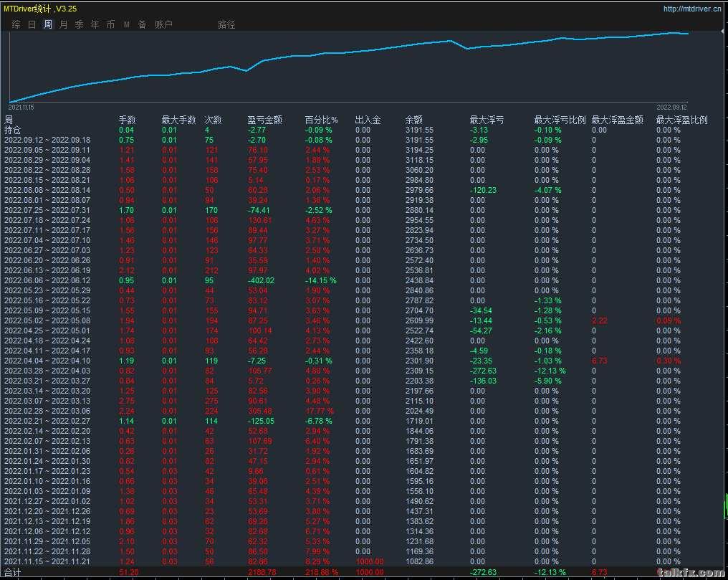
Task: Click the -4.07 % floating loss ratio
Action: [548, 191]
